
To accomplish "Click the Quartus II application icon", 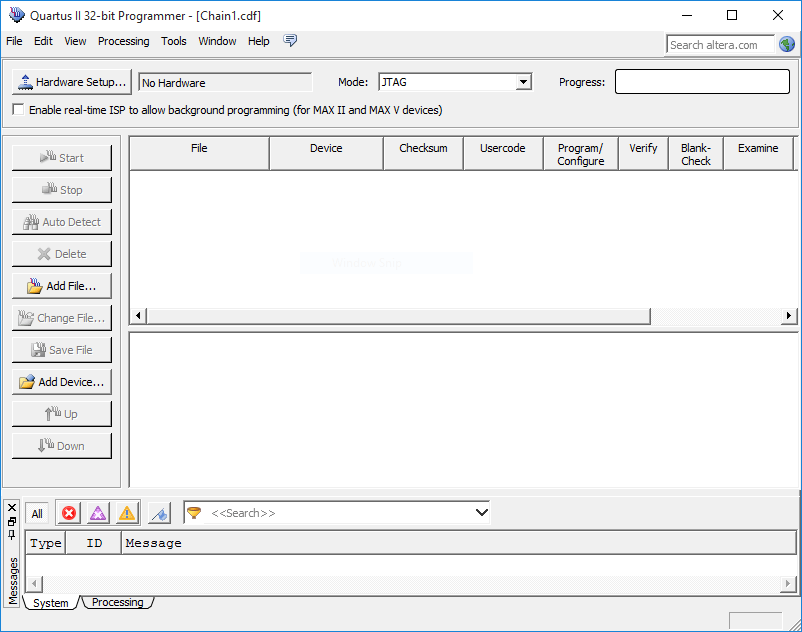I will [x=16, y=15].
